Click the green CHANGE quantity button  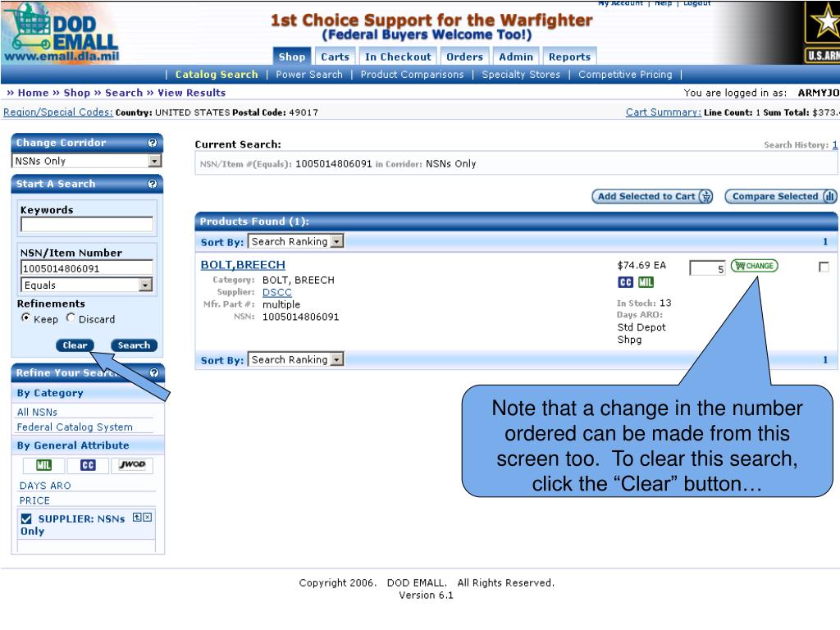(x=755, y=266)
